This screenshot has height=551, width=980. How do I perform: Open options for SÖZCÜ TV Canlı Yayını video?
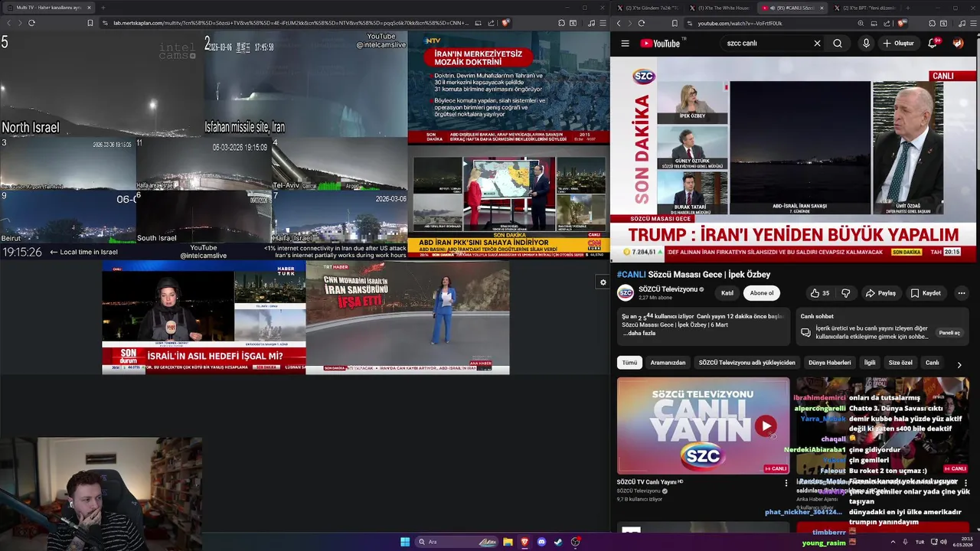tap(786, 483)
